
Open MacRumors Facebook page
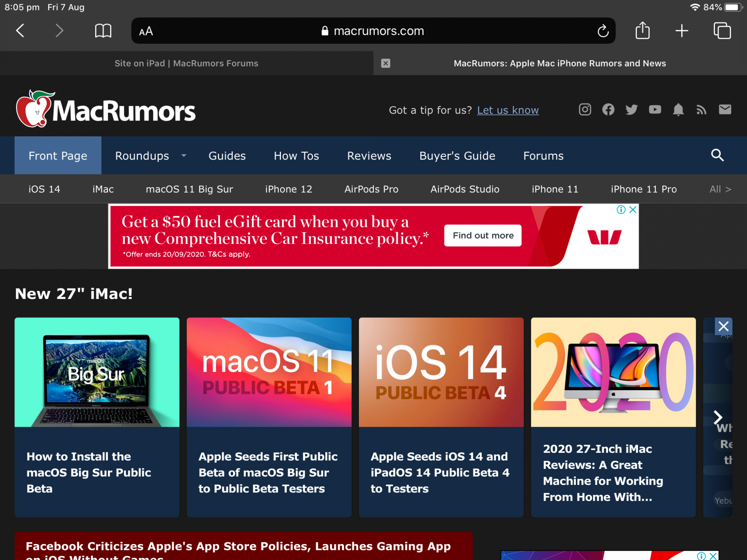pos(608,109)
